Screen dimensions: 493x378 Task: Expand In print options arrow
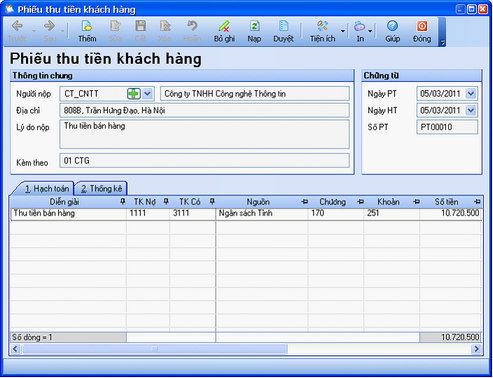(370, 31)
